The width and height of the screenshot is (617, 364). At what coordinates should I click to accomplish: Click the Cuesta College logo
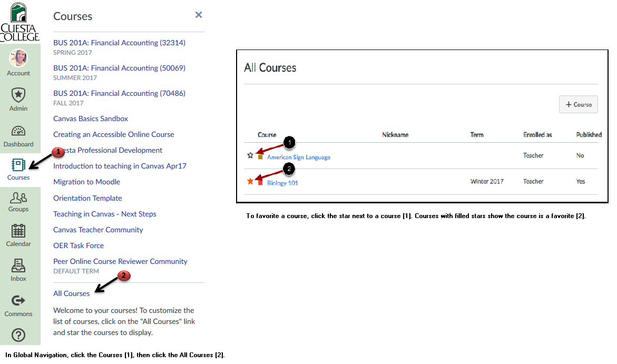[19, 22]
